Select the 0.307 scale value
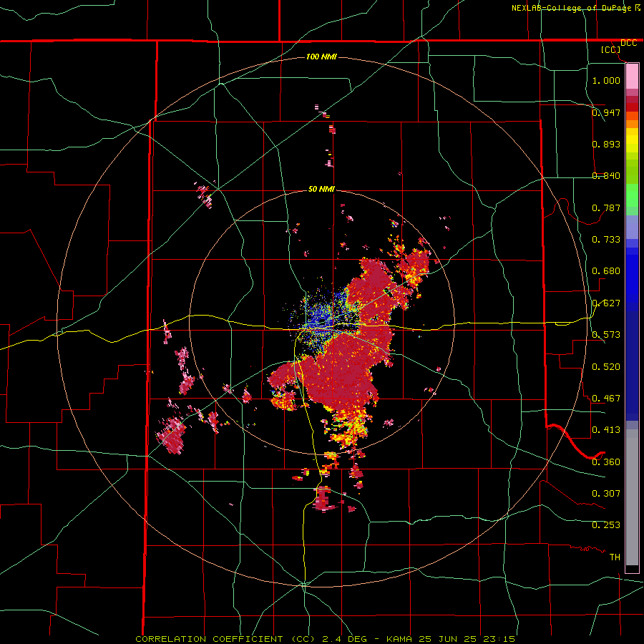This screenshot has width=644, height=644. (x=606, y=493)
